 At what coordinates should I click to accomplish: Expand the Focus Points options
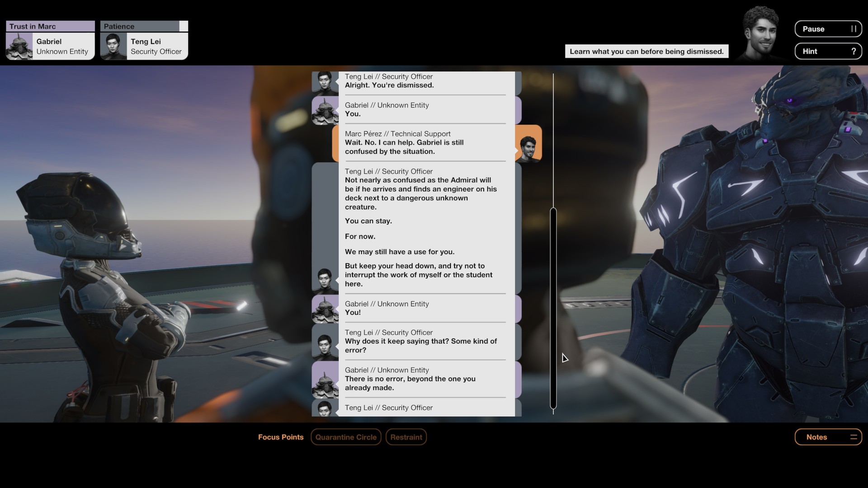281,437
